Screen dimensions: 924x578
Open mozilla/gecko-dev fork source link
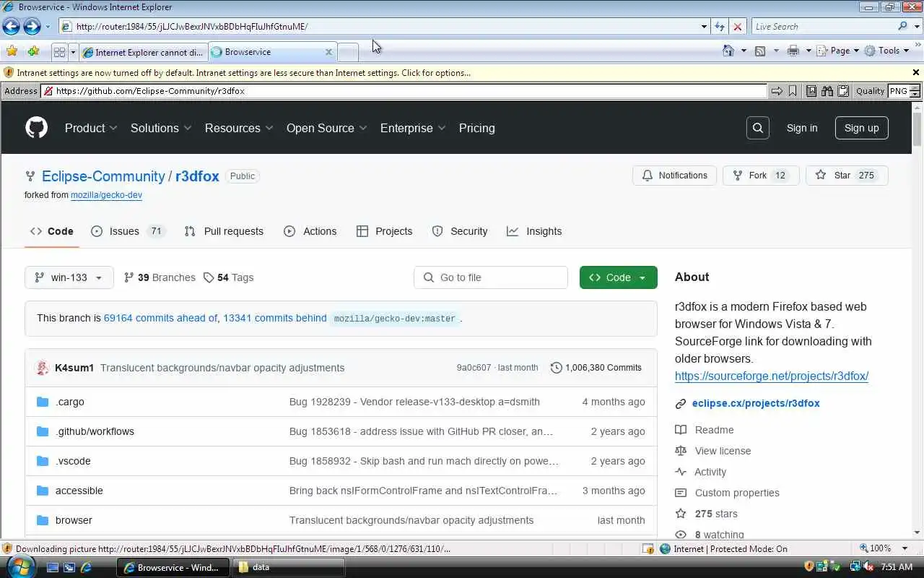[x=106, y=195]
